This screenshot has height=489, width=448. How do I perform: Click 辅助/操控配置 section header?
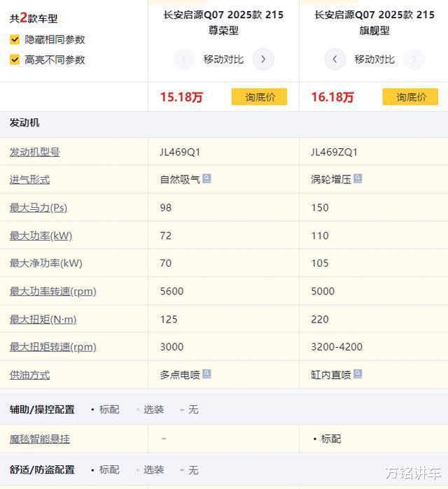pyautogui.click(x=42, y=409)
